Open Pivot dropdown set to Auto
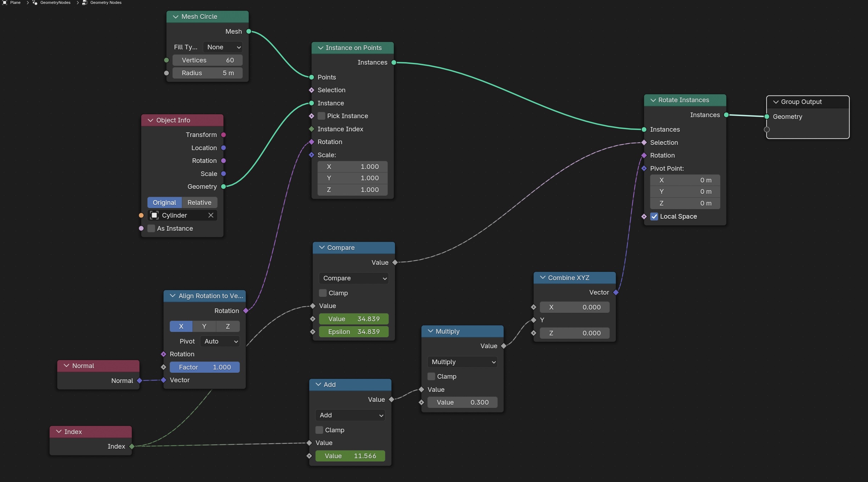The image size is (868, 482). (220, 341)
